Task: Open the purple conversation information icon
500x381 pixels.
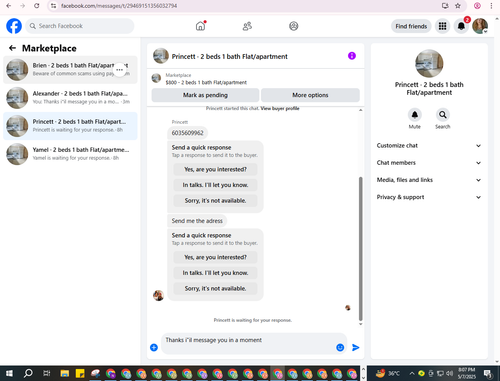Action: click(x=352, y=56)
